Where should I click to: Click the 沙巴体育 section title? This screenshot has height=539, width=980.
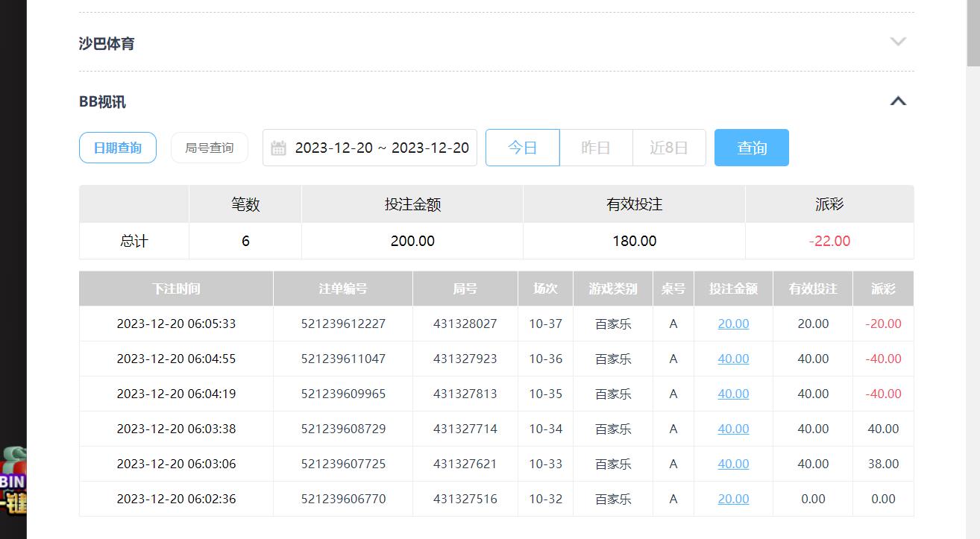click(107, 43)
